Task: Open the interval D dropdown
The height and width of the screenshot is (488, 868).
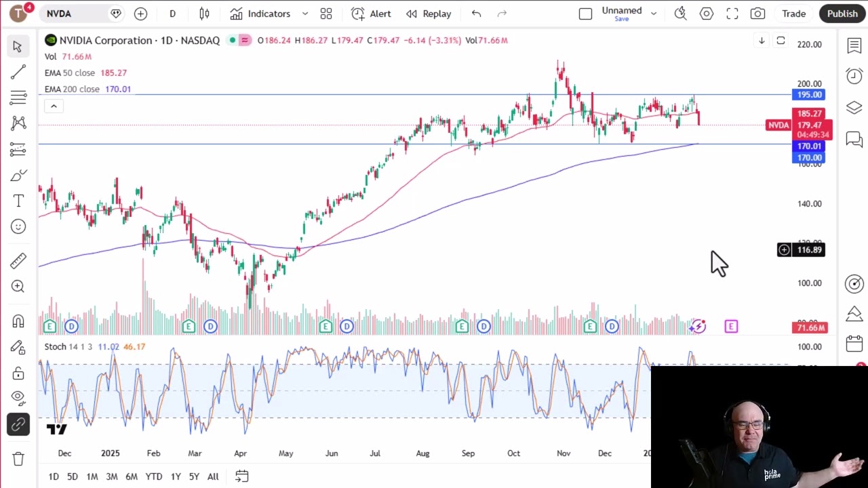Action: (x=172, y=14)
